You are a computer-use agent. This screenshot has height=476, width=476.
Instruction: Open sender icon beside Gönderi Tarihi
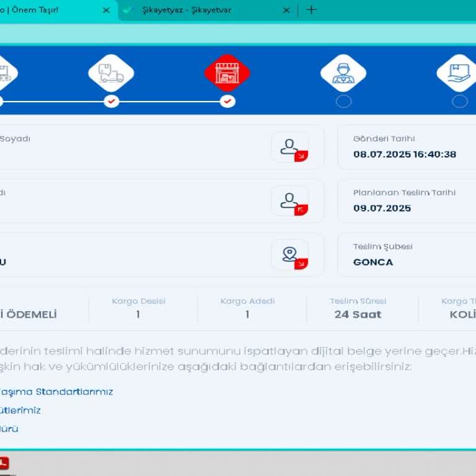click(289, 147)
